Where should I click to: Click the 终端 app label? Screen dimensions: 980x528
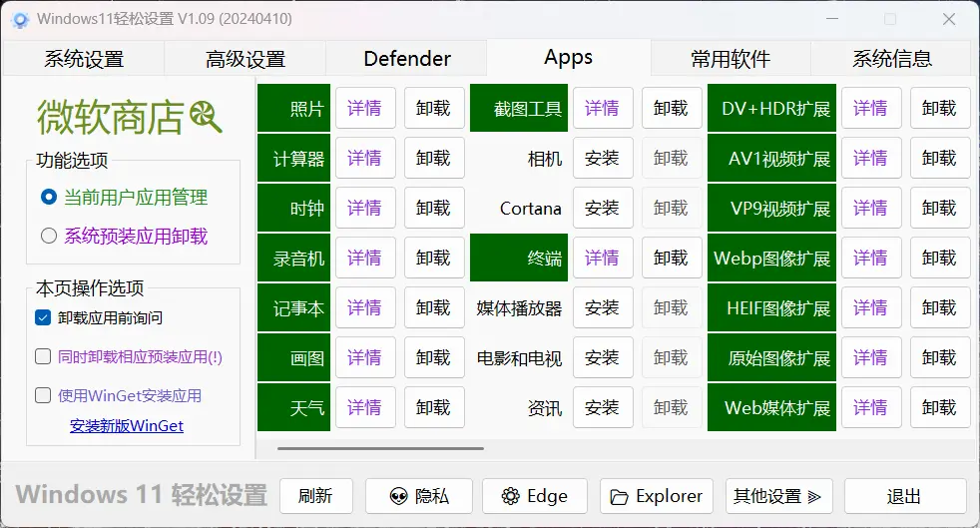pyautogui.click(x=519, y=259)
